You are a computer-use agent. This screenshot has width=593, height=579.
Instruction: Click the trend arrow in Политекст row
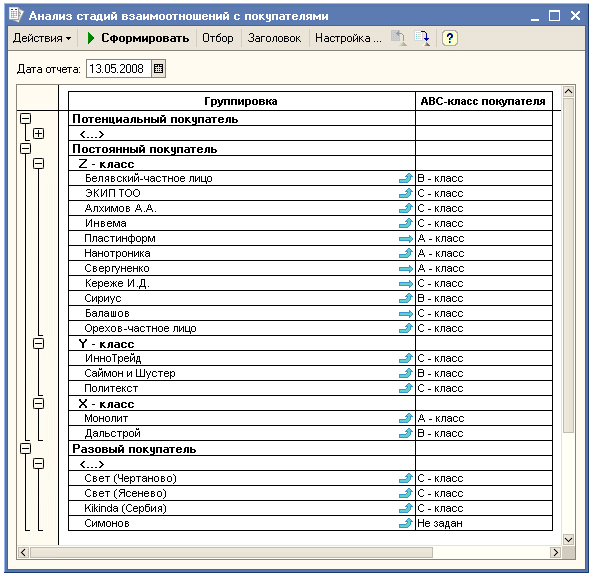(406, 388)
